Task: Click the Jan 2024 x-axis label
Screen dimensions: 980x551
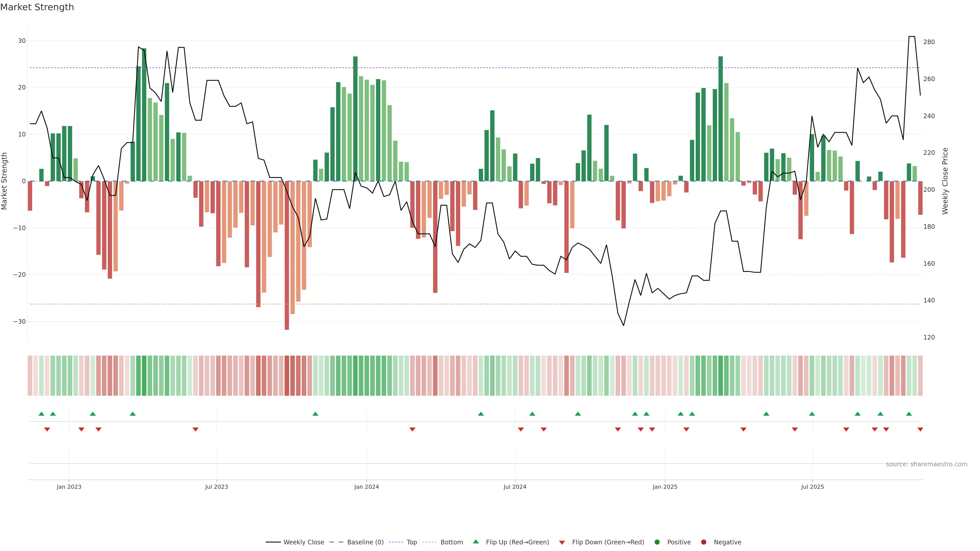Action: click(x=366, y=487)
